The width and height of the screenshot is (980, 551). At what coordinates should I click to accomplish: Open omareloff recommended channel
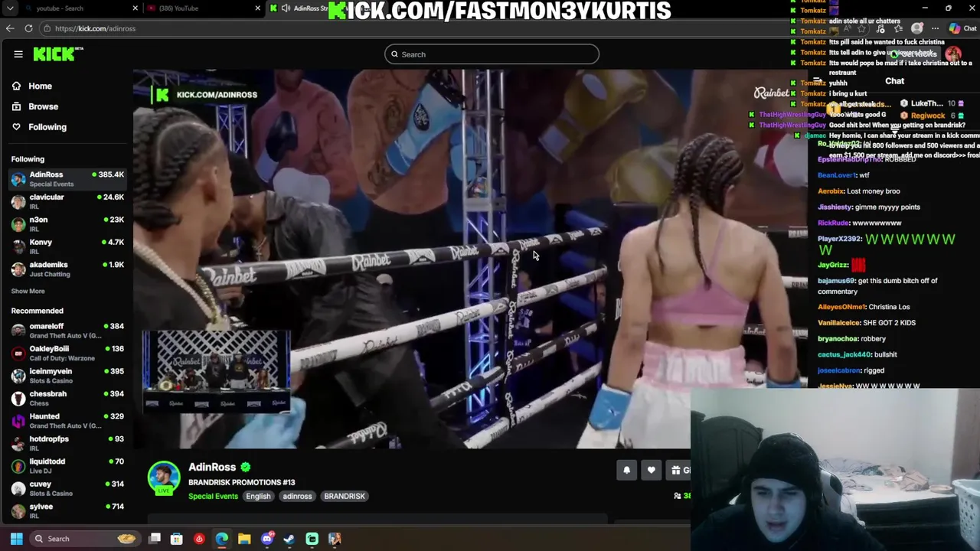pos(67,331)
